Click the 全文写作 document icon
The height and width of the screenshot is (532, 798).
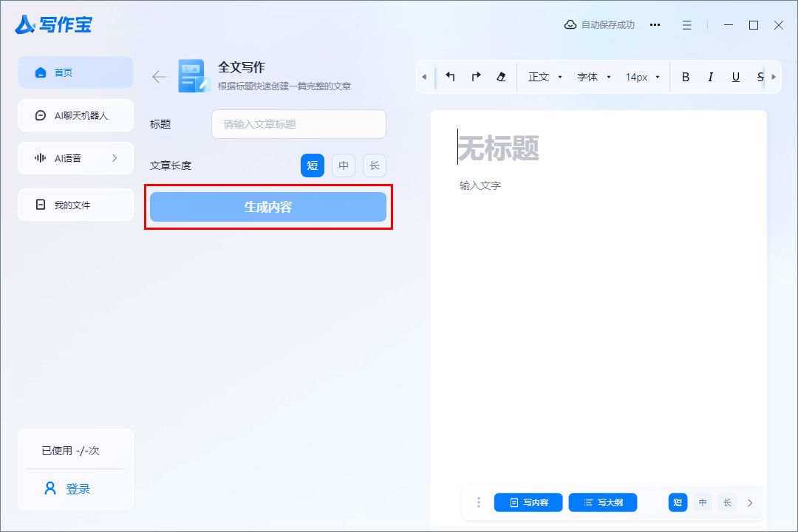[194, 76]
